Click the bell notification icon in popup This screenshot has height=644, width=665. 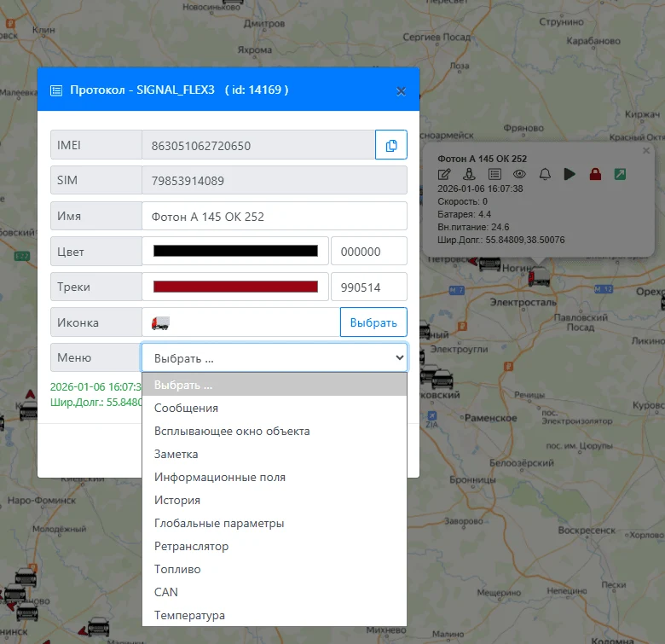545,174
